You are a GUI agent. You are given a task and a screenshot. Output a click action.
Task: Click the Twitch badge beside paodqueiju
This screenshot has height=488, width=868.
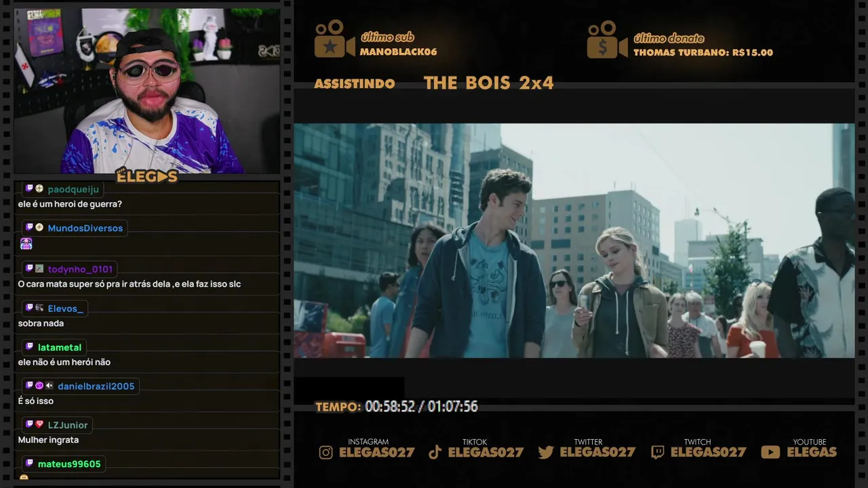[29, 189]
